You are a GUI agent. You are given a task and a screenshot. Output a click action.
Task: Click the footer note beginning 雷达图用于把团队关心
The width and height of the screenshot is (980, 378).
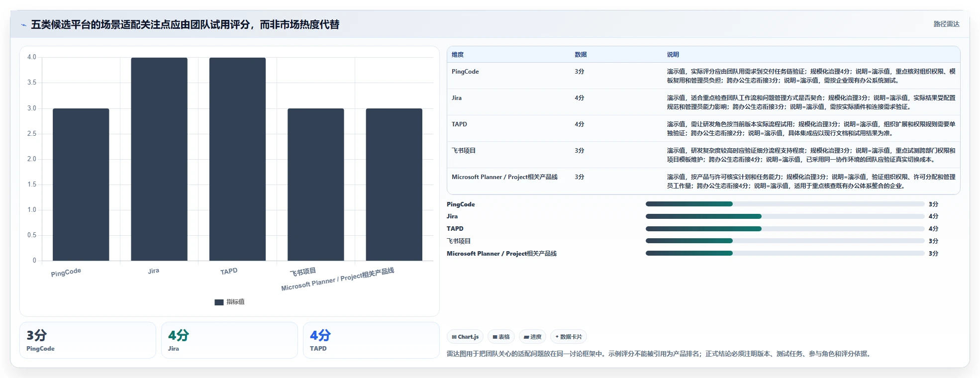point(659,354)
